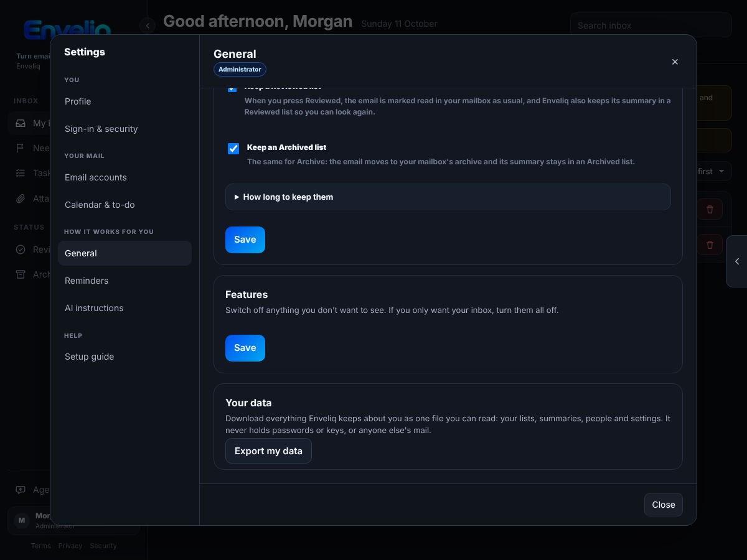Click the Tasks checklist icon in background sidebar

(21, 173)
